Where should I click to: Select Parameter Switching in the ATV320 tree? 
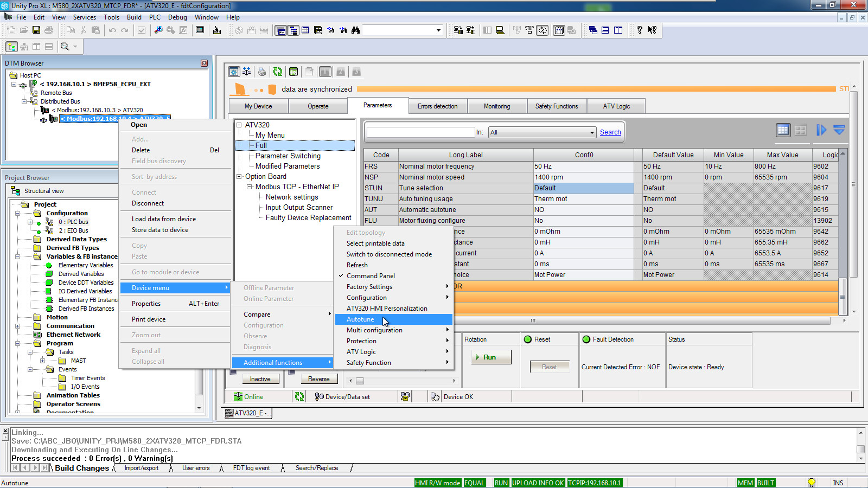pos(288,156)
